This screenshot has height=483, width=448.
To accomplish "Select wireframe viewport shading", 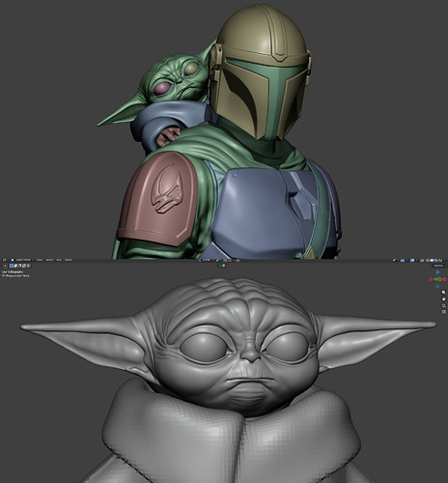I will (428, 261).
